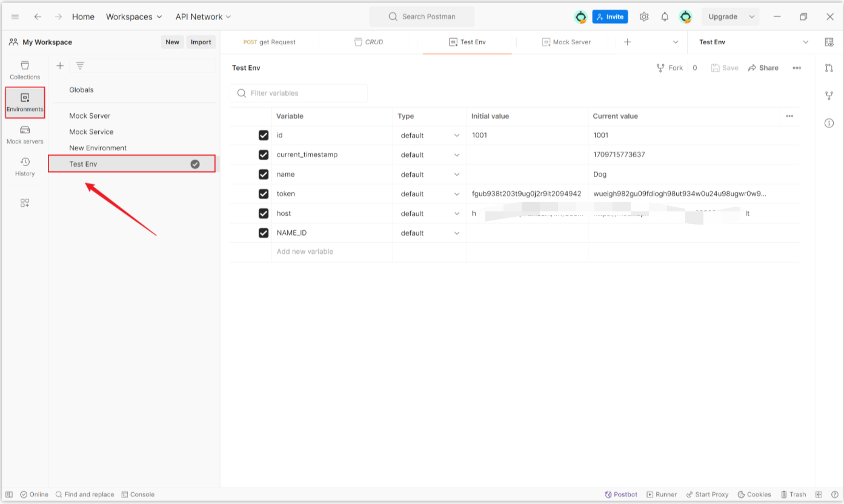Screen dimensions: 844x504
Task: Toggle the sidebar from status bar icon
Action: (9, 494)
